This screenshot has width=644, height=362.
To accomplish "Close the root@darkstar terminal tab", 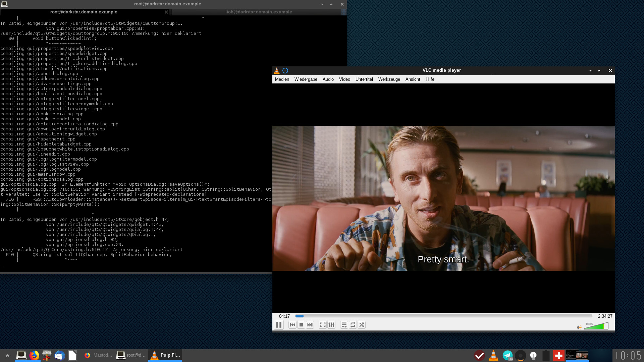I will click(x=166, y=12).
